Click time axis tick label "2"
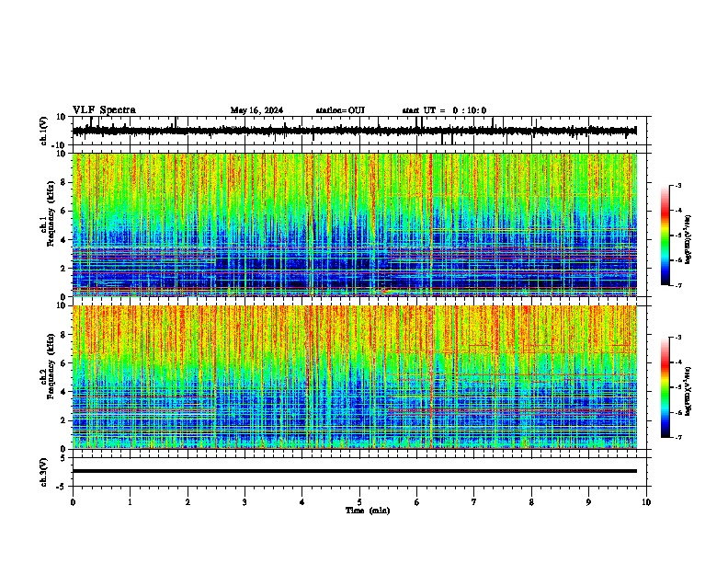The image size is (728, 563). [x=188, y=502]
